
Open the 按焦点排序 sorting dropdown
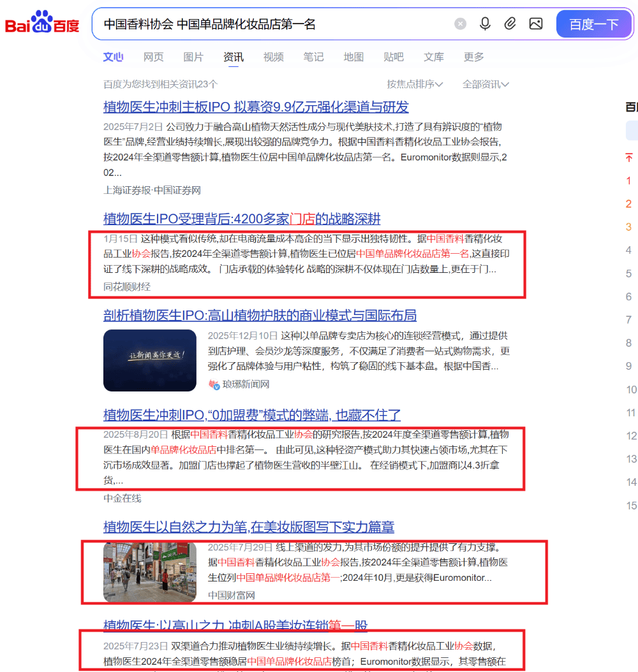(x=415, y=84)
